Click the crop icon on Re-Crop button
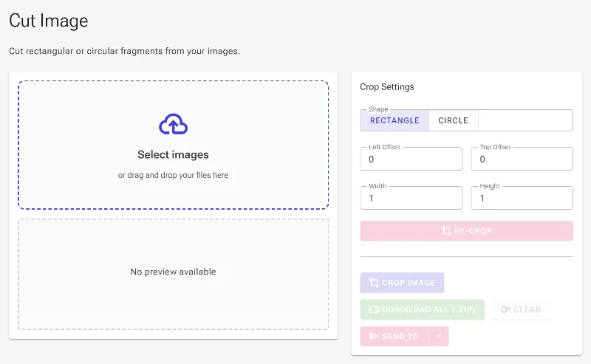 tap(446, 230)
